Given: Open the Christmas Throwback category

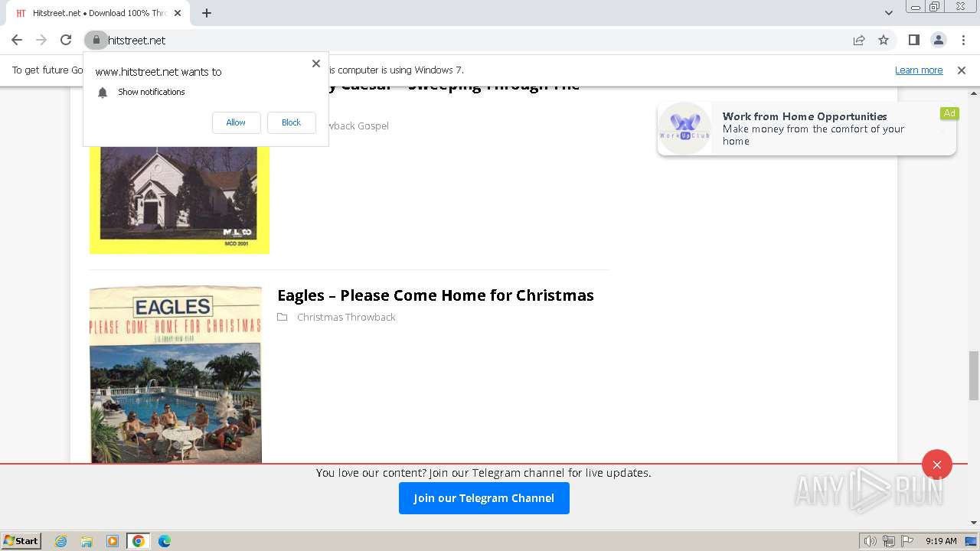Looking at the screenshot, I should tap(346, 317).
